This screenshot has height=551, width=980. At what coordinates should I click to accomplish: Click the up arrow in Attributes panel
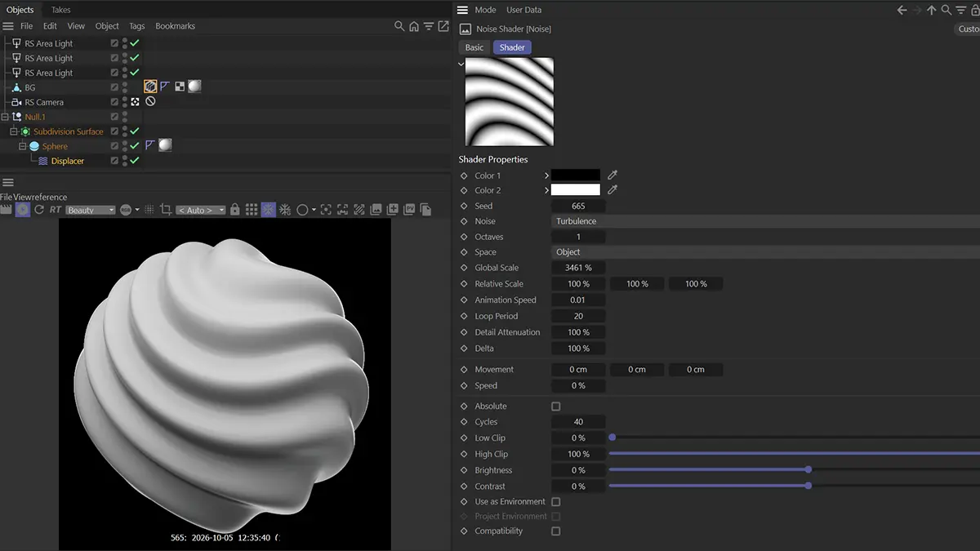[x=931, y=10]
